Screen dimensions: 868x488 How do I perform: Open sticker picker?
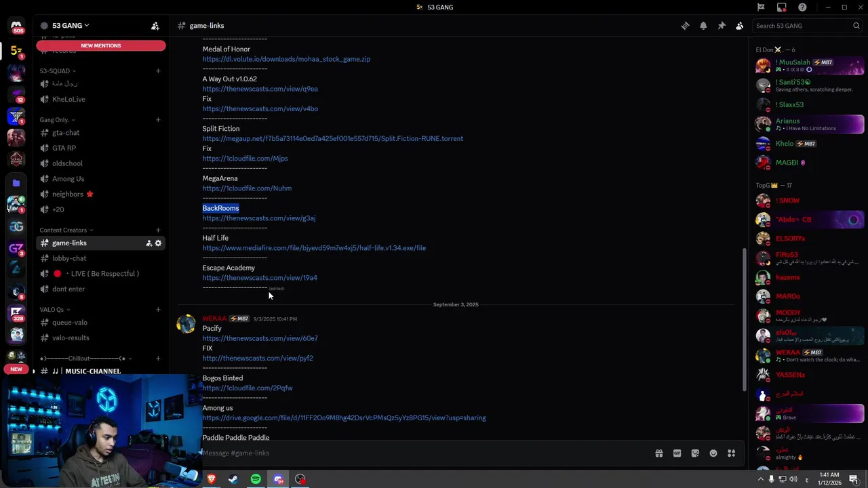[695, 453]
